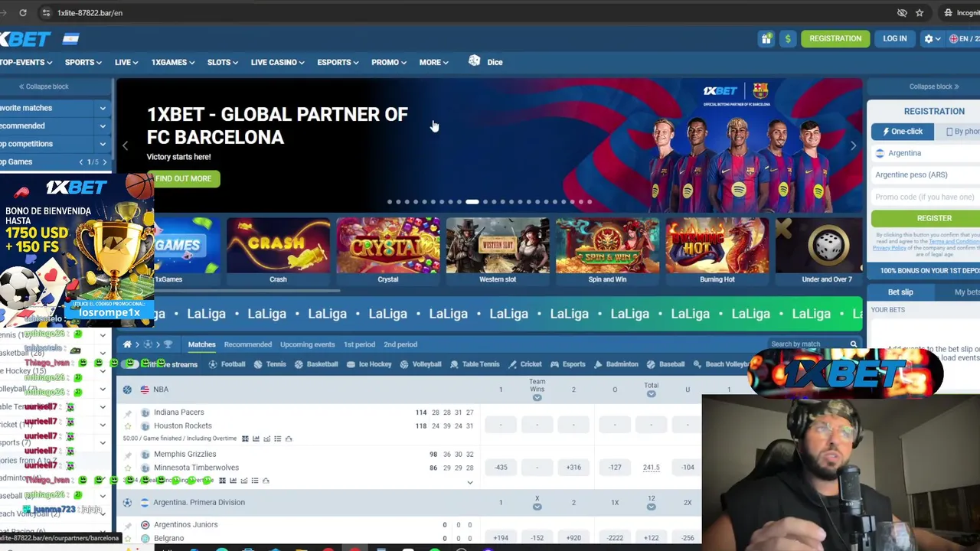980x551 pixels.
Task: Open 1XGAMES dropdown menu
Action: point(172,62)
